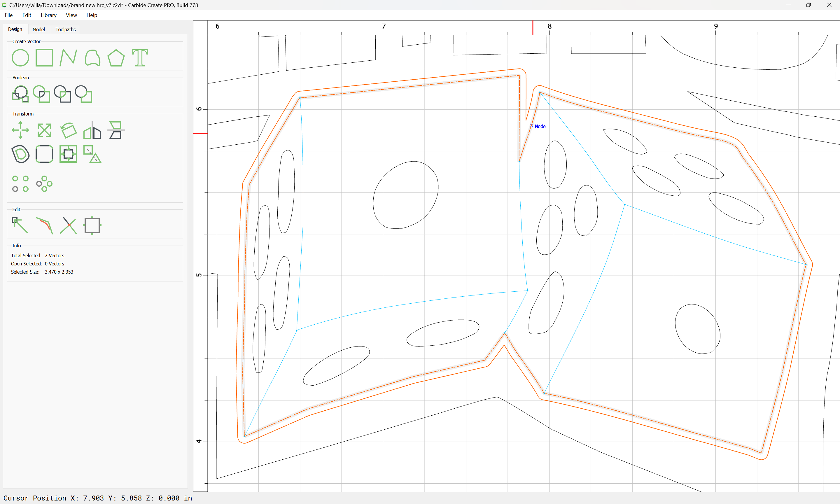Screen dimensions: 840x504
Task: Open the Move transform tool
Action: click(x=20, y=130)
